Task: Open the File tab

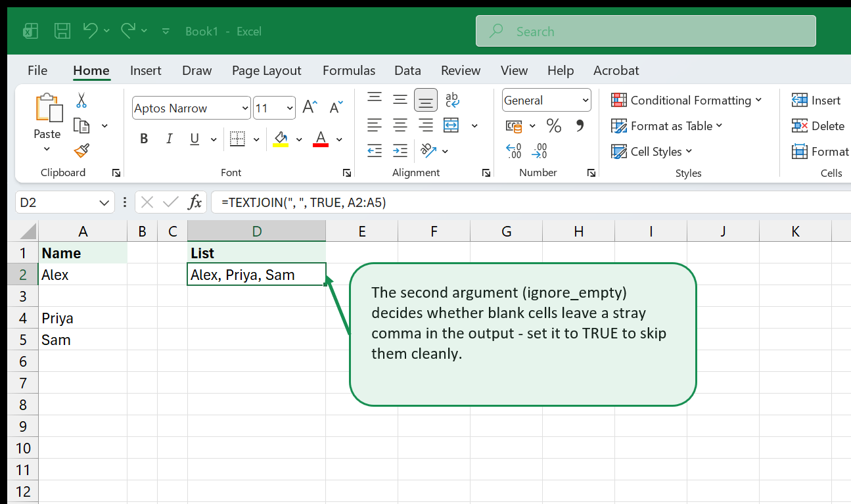Action: click(37, 70)
